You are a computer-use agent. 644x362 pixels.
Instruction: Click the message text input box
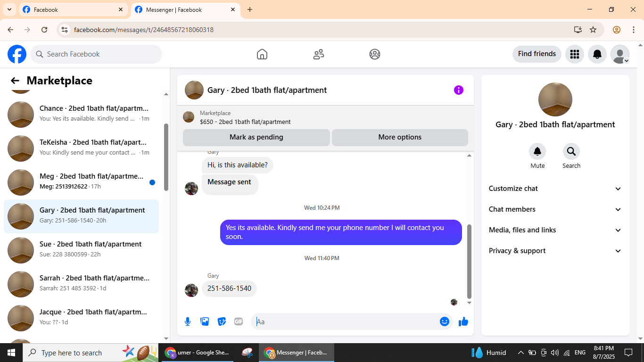pyautogui.click(x=347, y=321)
